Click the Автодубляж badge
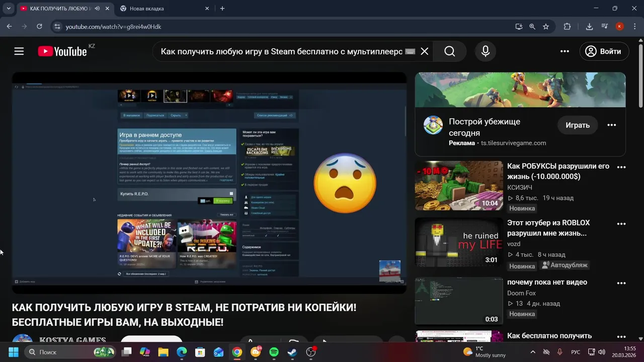The height and width of the screenshot is (362, 644). 565,265
